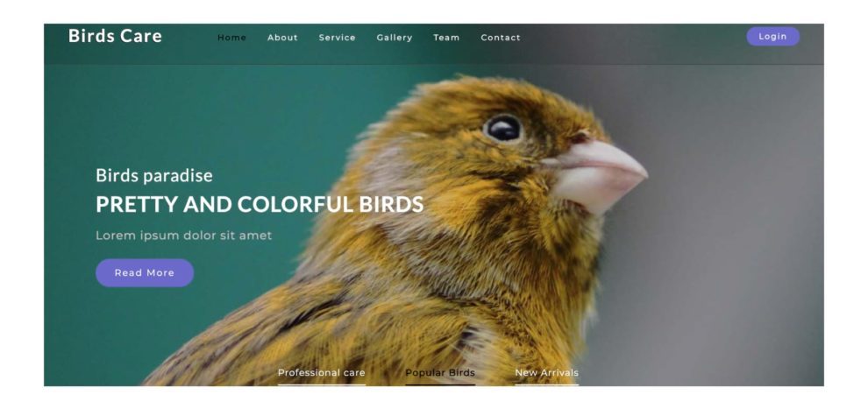The width and height of the screenshot is (868, 409).
Task: Navigate to the Team section
Action: (x=446, y=38)
